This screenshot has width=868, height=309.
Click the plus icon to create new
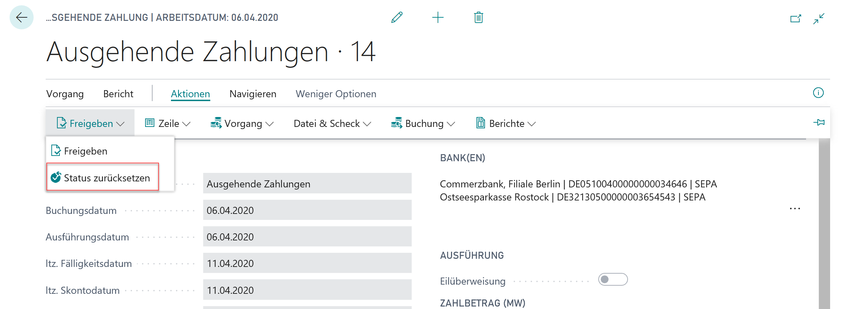(x=438, y=17)
